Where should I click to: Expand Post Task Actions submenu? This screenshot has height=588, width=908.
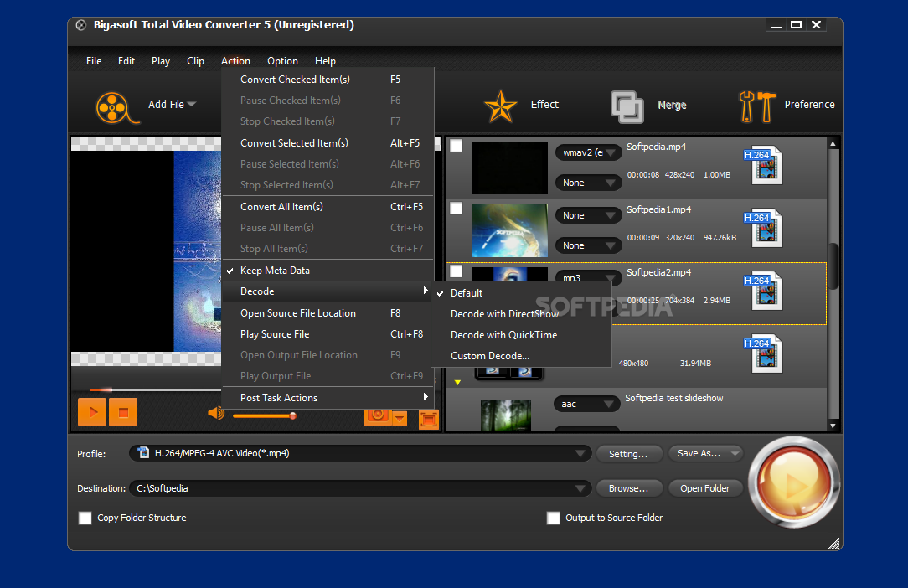click(328, 398)
